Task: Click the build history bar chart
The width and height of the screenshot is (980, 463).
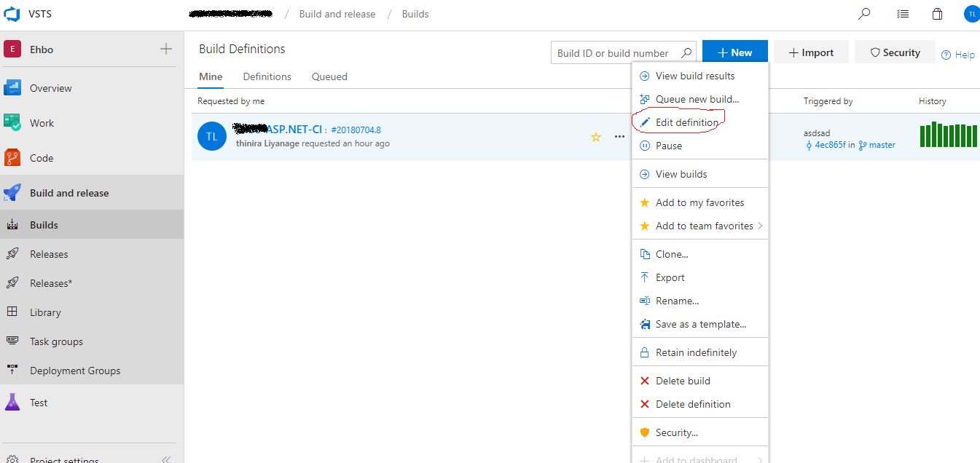Action: (948, 135)
